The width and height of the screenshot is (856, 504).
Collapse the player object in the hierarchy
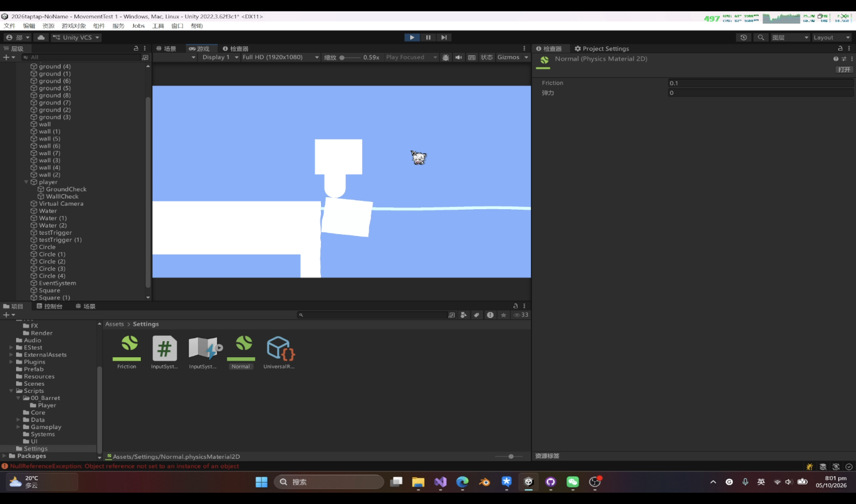coord(26,182)
